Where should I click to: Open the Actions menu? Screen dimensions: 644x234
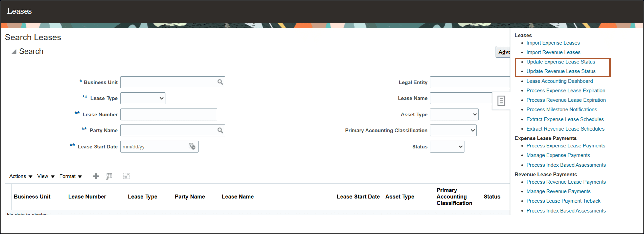point(20,176)
